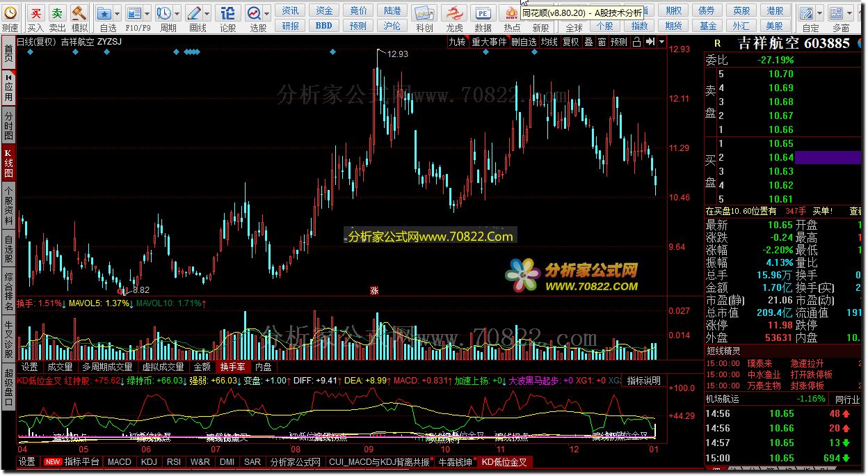The image size is (868, 476).
Task: Click the 资讯 news button
Action: pyautogui.click(x=291, y=10)
